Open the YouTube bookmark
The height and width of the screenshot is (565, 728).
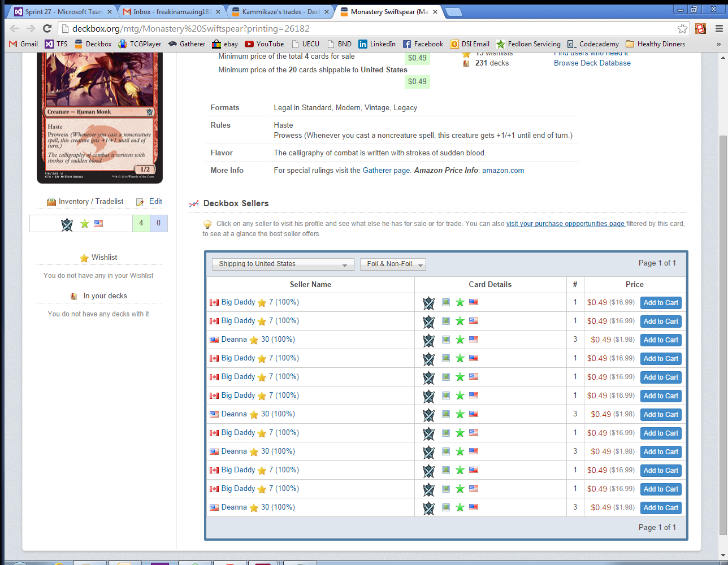click(x=264, y=44)
